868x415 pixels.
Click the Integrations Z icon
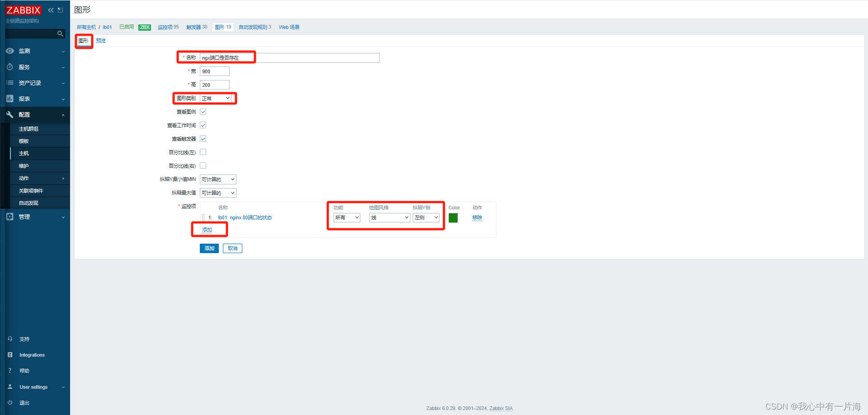tap(10, 355)
